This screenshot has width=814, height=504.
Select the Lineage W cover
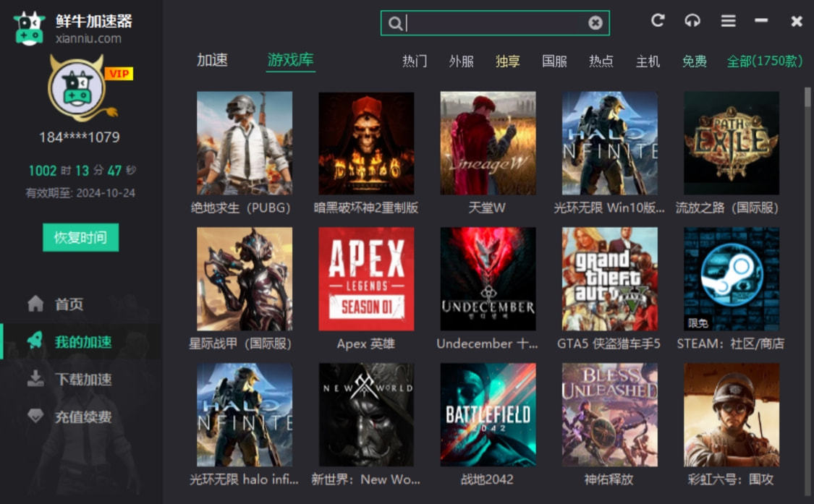(x=488, y=143)
